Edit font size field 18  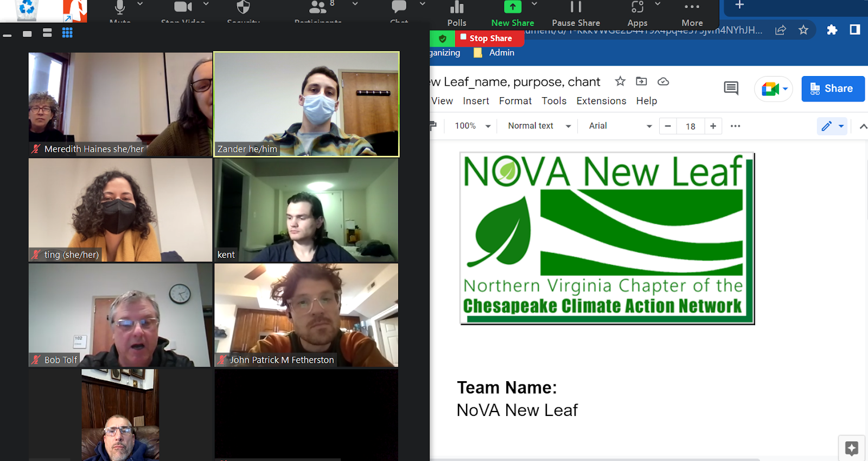691,126
